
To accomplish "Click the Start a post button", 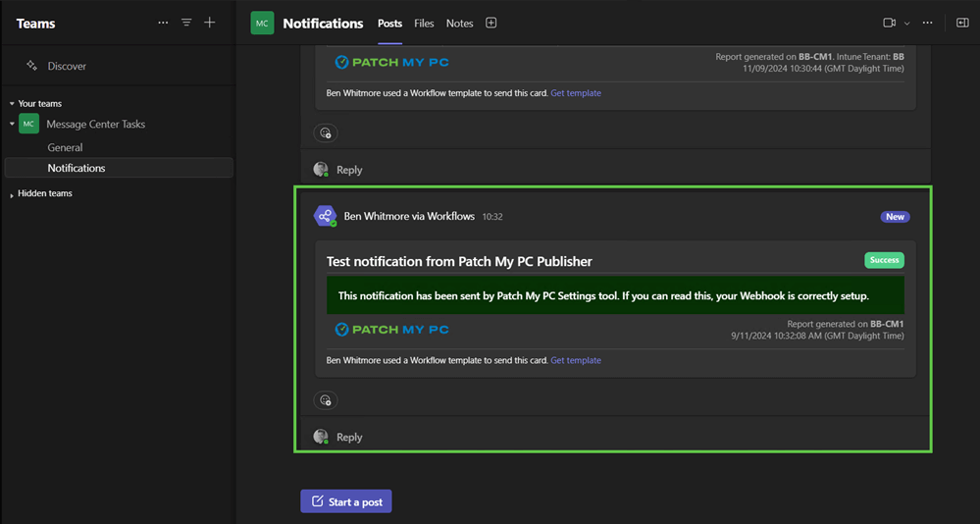I will [346, 501].
